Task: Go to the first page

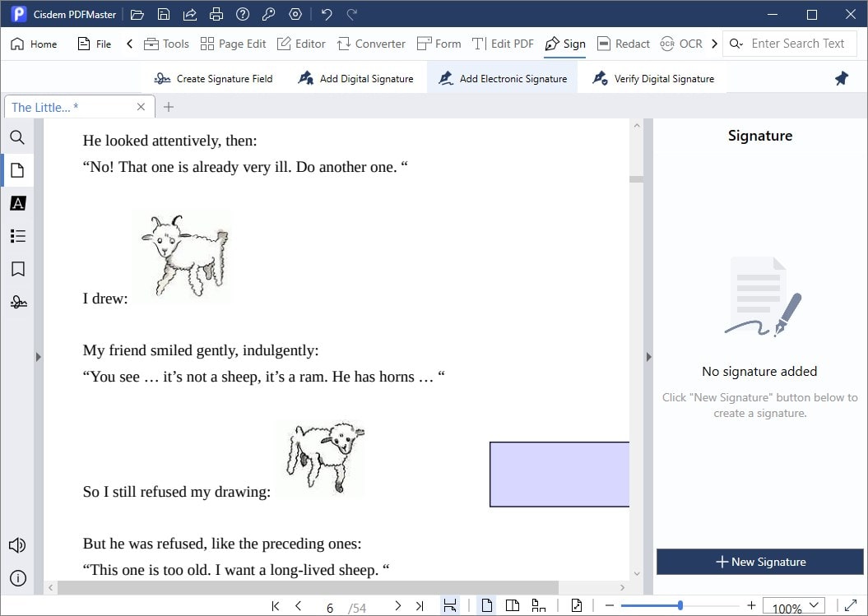Action: (275, 606)
